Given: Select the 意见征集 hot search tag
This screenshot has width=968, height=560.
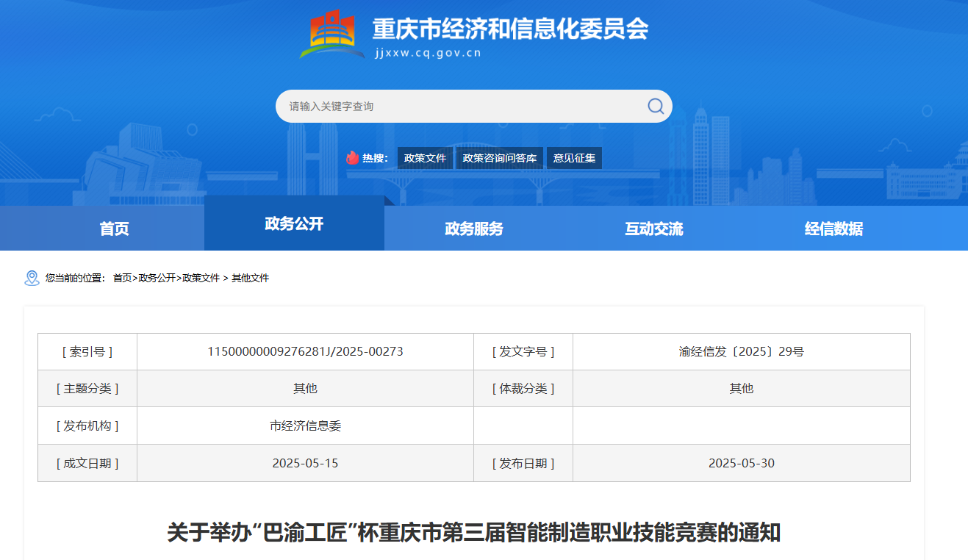Looking at the screenshot, I should click(x=574, y=158).
